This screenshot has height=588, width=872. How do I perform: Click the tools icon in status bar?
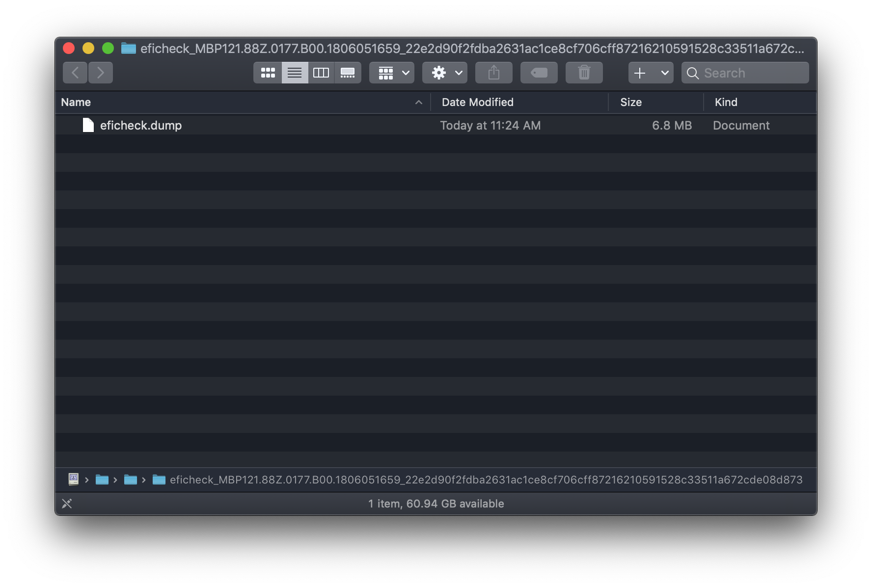[x=67, y=504]
